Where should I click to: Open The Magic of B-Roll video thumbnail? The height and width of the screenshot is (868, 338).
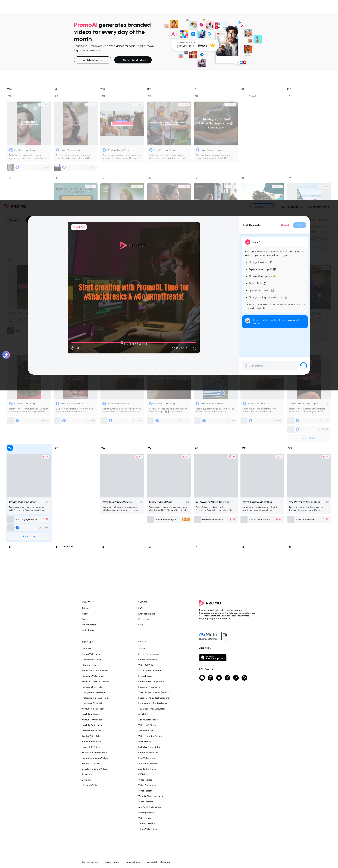215,124
